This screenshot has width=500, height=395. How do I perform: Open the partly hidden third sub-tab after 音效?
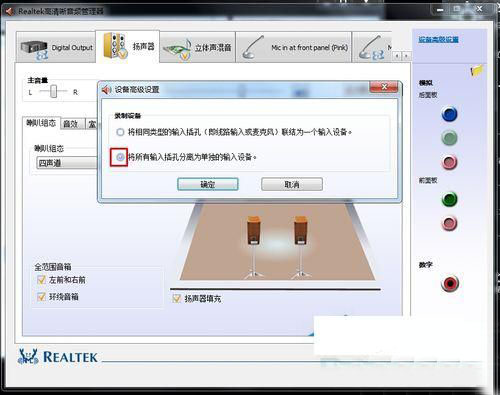(92, 124)
